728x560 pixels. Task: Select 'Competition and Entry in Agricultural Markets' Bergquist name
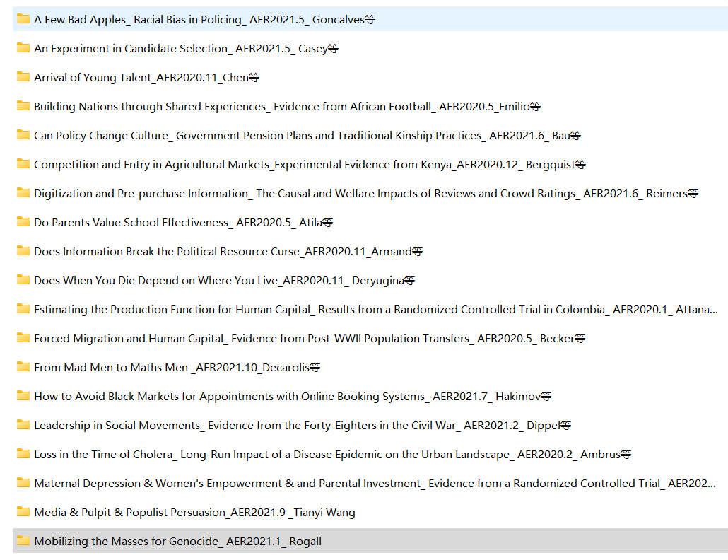coord(310,164)
